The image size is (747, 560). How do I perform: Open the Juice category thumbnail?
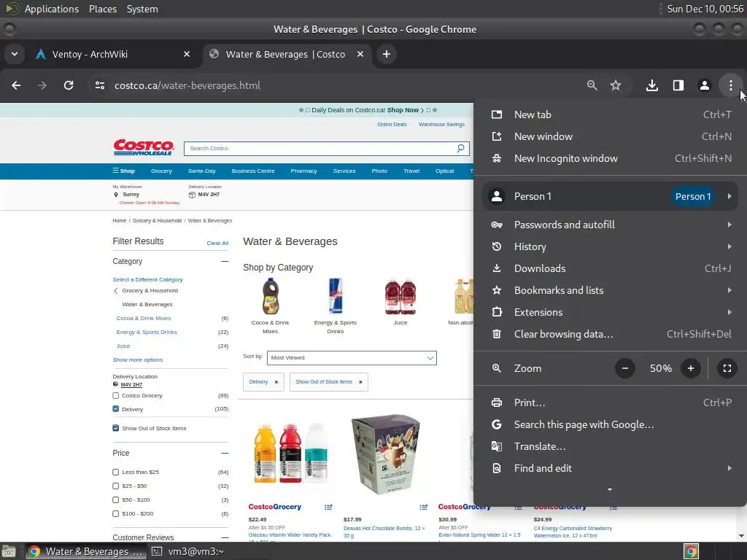coord(400,297)
